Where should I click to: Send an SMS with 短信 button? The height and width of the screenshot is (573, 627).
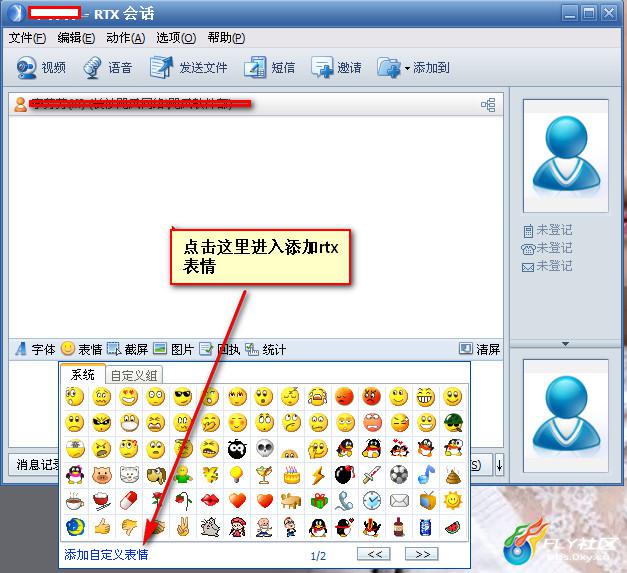pos(270,68)
